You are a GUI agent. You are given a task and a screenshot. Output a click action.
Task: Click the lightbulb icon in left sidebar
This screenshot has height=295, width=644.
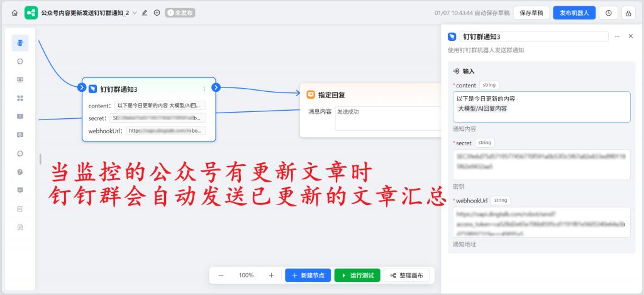point(20,172)
